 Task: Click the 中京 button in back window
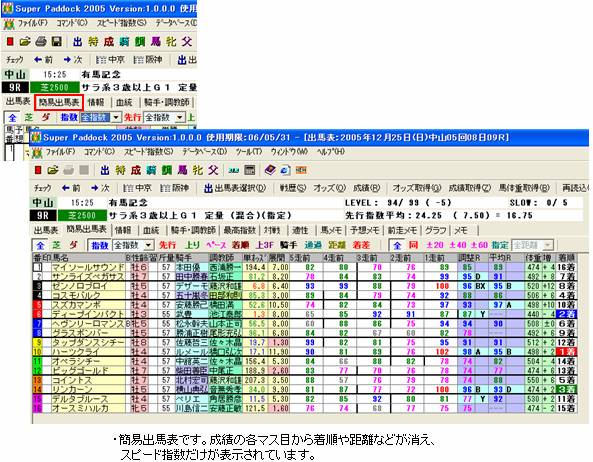(x=110, y=60)
